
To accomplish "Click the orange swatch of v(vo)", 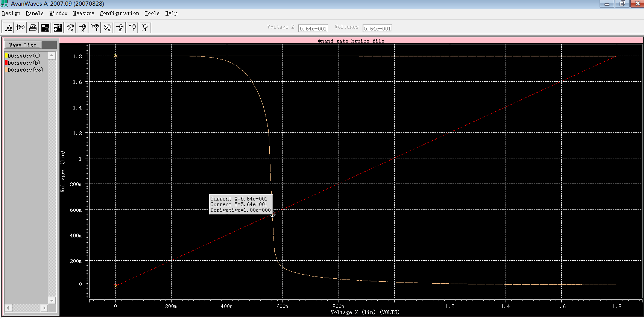I will [6, 70].
